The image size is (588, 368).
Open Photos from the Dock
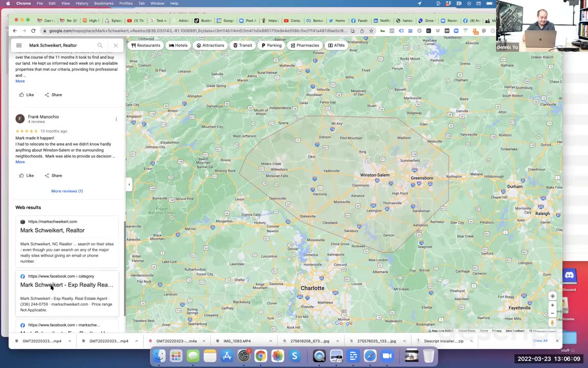(278, 355)
